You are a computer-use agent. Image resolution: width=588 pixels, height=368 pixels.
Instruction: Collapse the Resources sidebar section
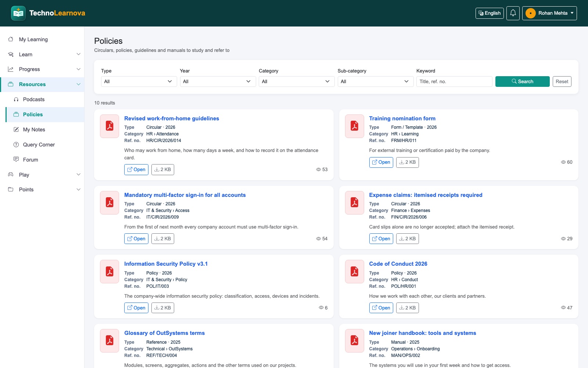click(42, 84)
